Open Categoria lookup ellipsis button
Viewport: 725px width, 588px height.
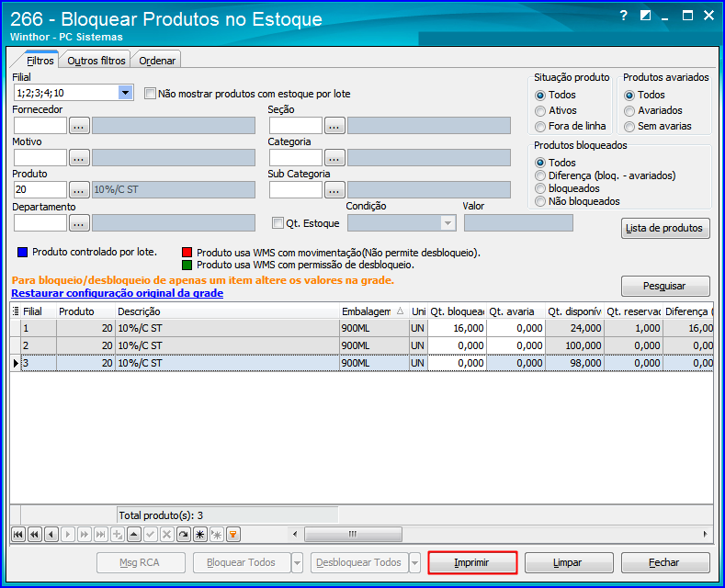tap(334, 158)
